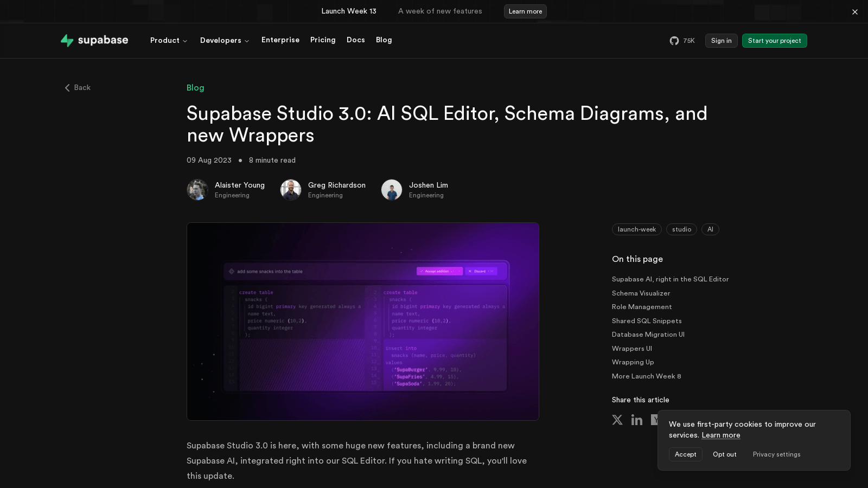
Task: Click the Supabase logo in the header
Action: pos(94,40)
